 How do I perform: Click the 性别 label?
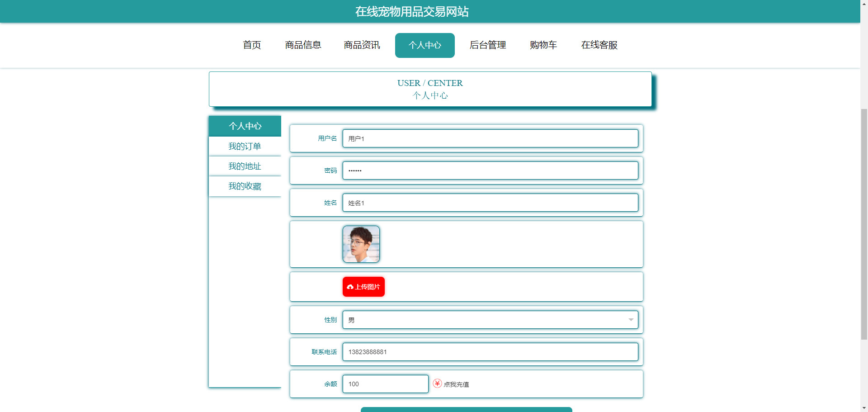pyautogui.click(x=330, y=320)
